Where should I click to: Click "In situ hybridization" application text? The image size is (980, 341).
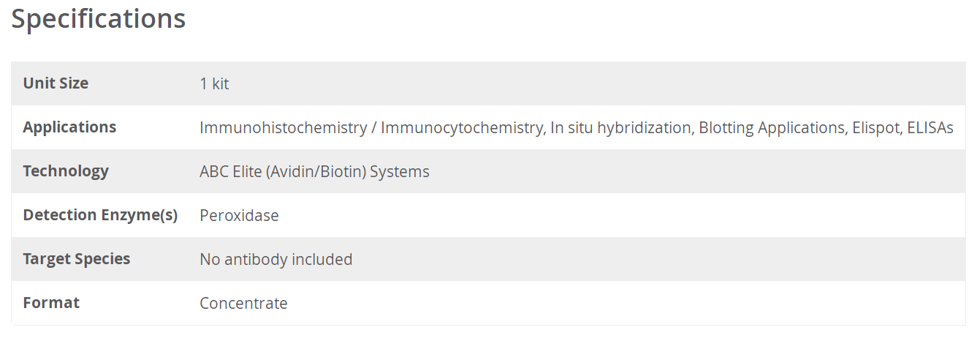620,128
